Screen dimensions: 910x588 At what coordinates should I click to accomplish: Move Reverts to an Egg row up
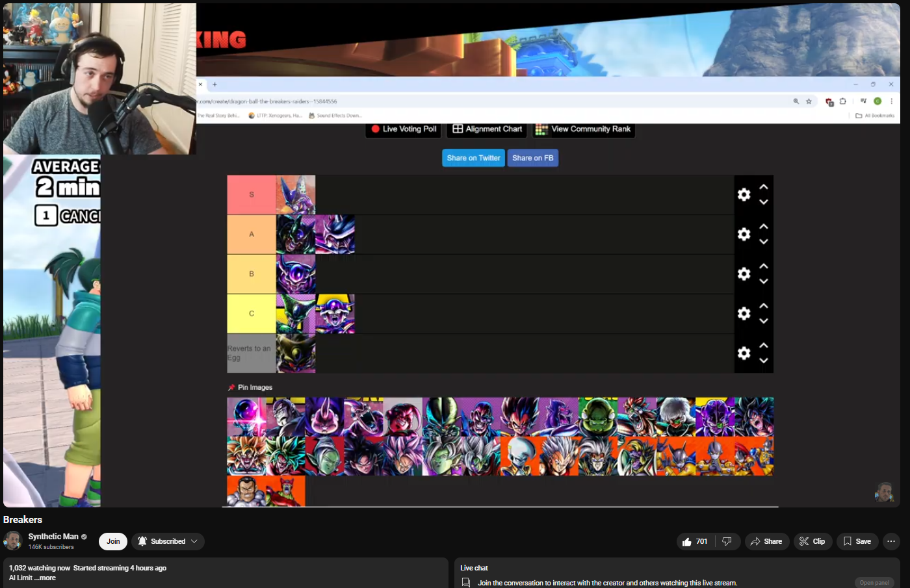point(764,346)
